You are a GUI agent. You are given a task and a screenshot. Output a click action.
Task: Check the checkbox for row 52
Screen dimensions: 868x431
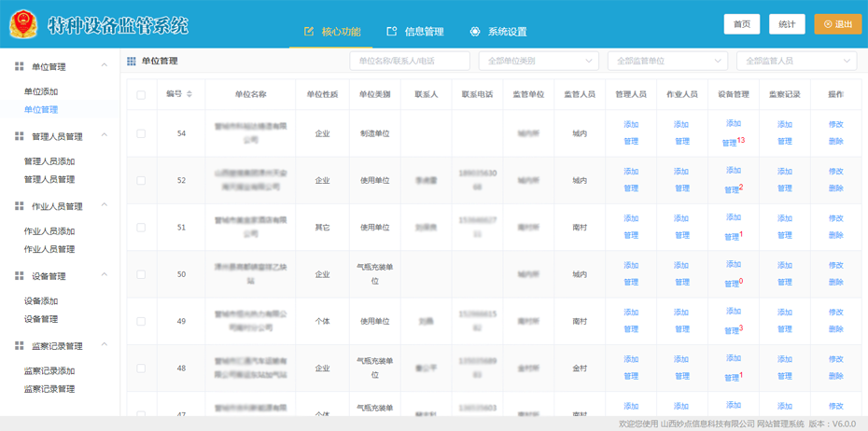tap(141, 180)
